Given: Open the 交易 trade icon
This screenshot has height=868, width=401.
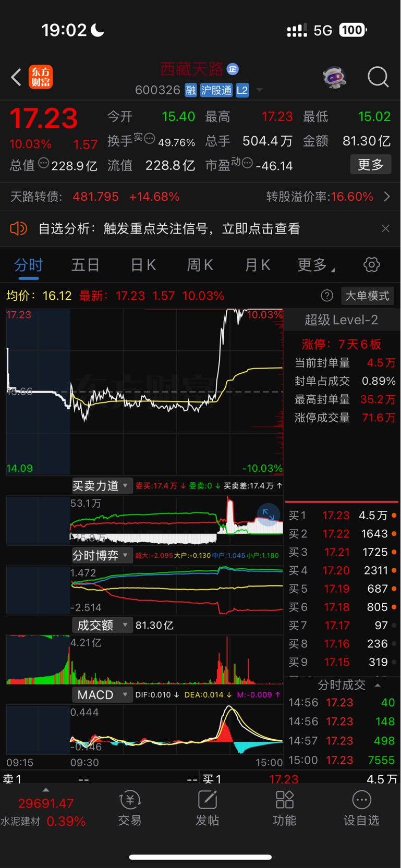Looking at the screenshot, I should (130, 808).
